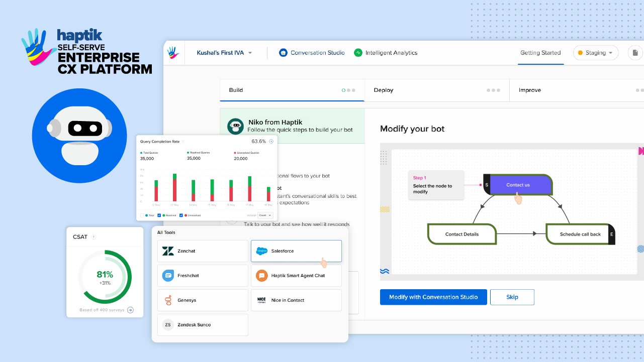Click the 13 May bar in chart
The height and width of the screenshot is (362, 644).
tap(174, 187)
